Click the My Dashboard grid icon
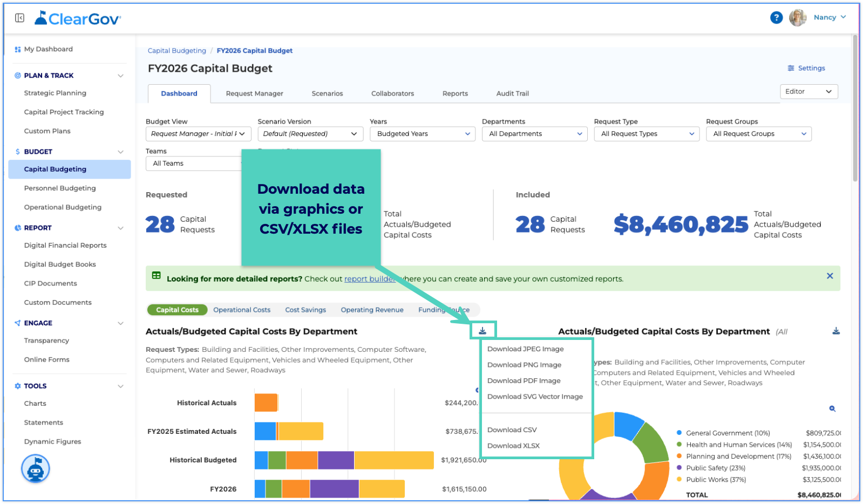 point(18,49)
